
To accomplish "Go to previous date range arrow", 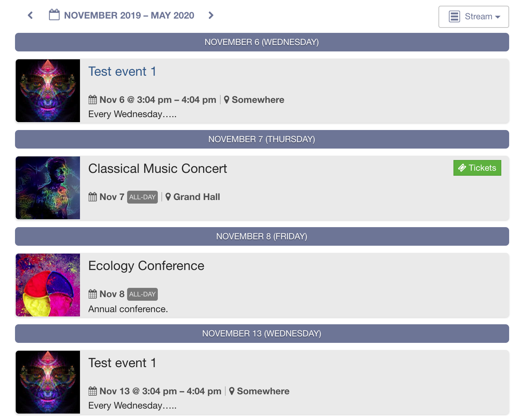I will click(30, 15).
